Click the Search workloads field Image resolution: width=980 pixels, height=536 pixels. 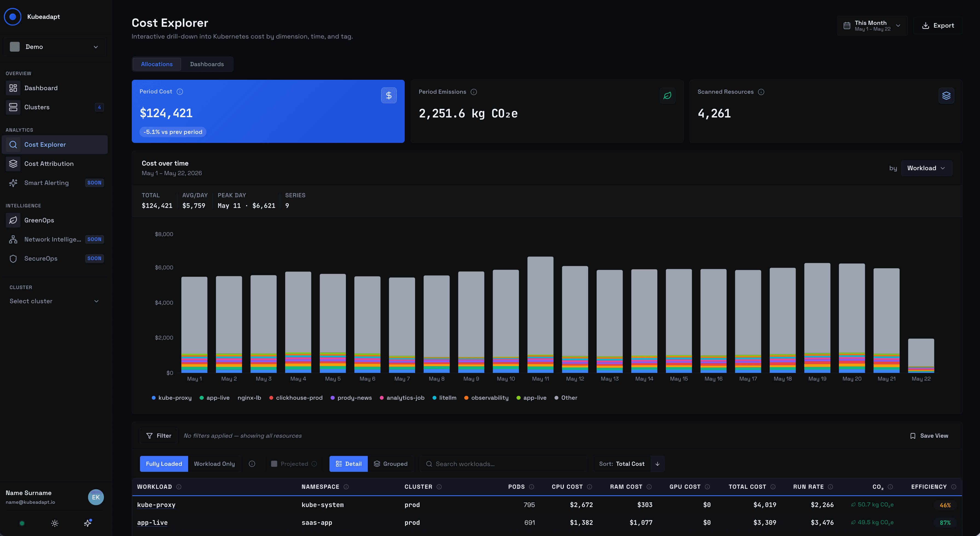tap(503, 464)
